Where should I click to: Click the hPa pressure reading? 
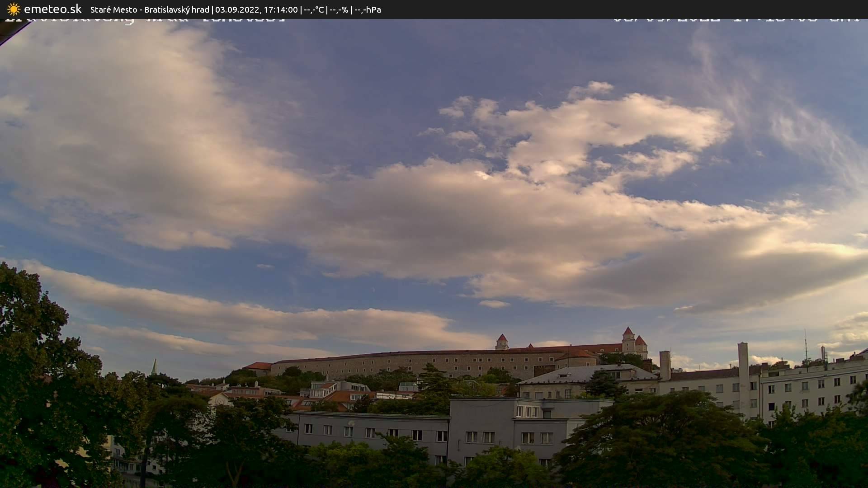[368, 9]
